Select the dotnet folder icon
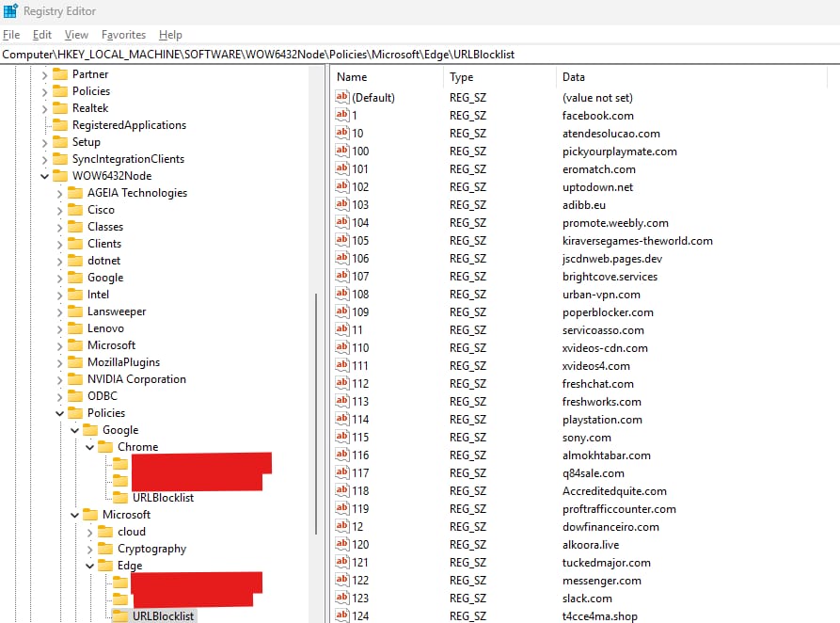This screenshot has width=840, height=623. [75, 261]
